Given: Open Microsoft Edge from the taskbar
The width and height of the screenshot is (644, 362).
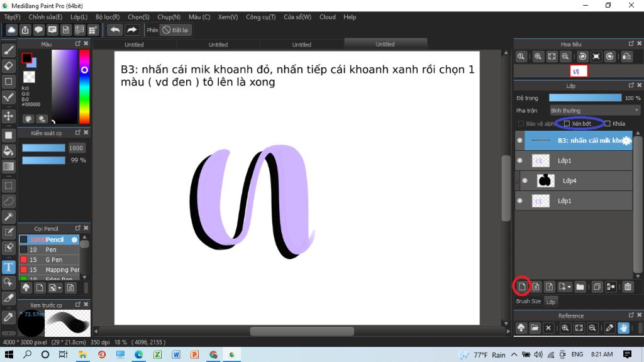Looking at the screenshot, I should (139, 354).
